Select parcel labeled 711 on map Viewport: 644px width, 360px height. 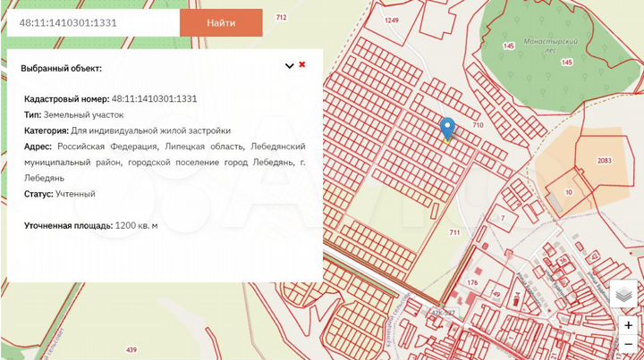pos(454,232)
